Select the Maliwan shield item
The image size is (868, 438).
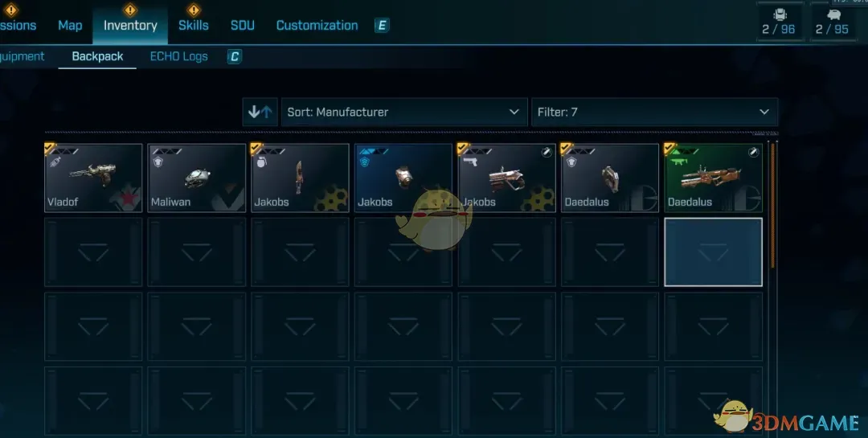click(197, 178)
